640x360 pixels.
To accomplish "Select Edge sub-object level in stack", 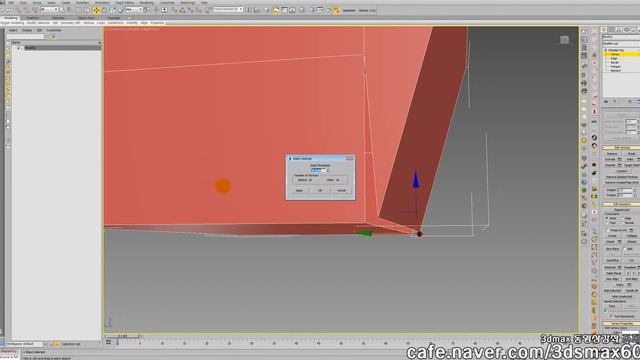I will pyautogui.click(x=614, y=58).
